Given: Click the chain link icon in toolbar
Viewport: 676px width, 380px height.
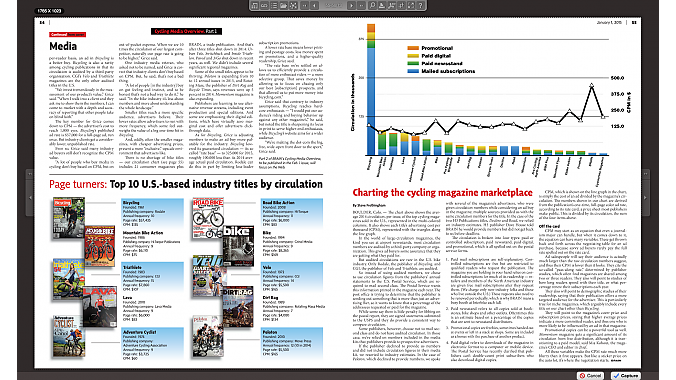Looking at the screenshot, I should [264, 6].
